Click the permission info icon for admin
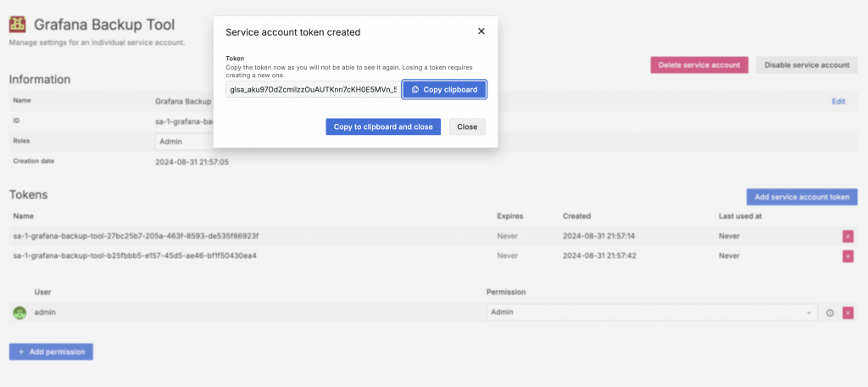This screenshot has height=387, width=868. click(830, 312)
